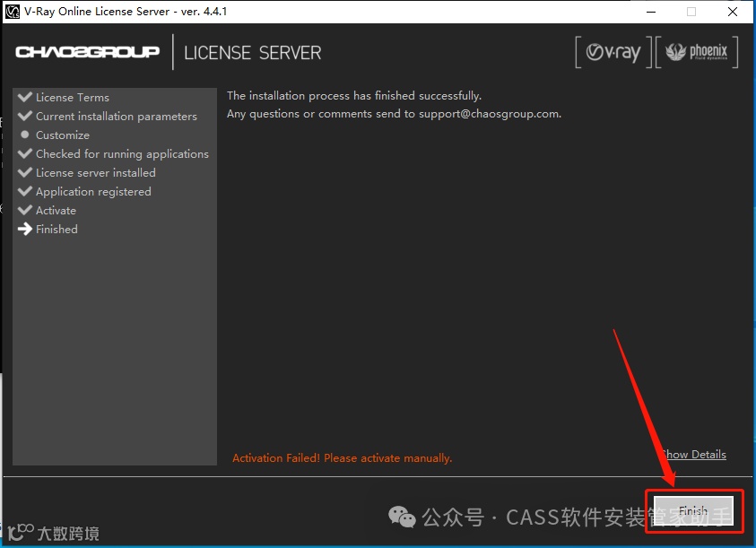
Task: Click the Finish button
Action: (x=693, y=510)
